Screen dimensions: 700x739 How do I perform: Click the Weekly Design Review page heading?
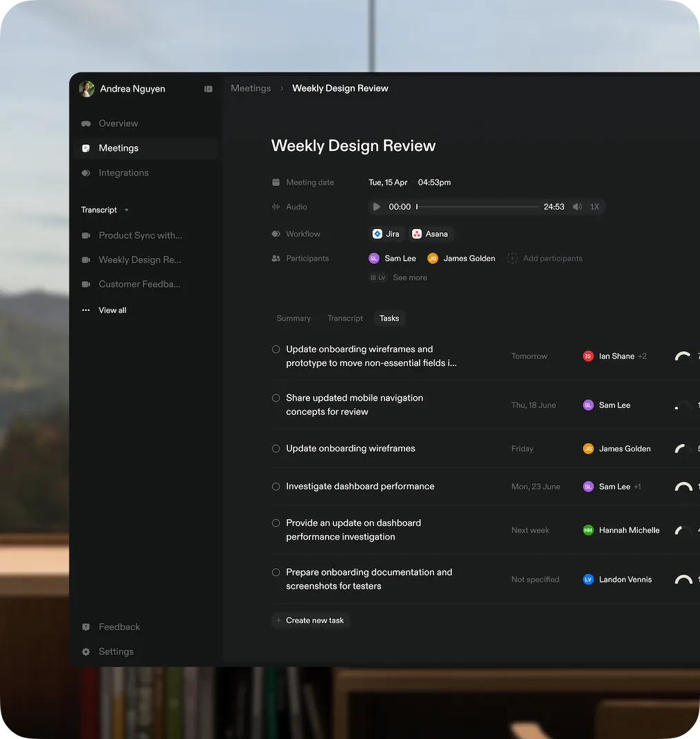353,145
